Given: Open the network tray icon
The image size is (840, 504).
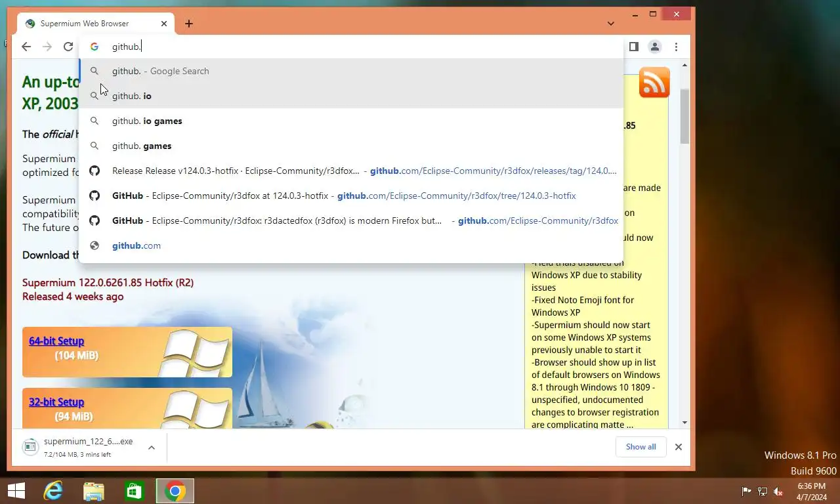Looking at the screenshot, I should (762, 492).
